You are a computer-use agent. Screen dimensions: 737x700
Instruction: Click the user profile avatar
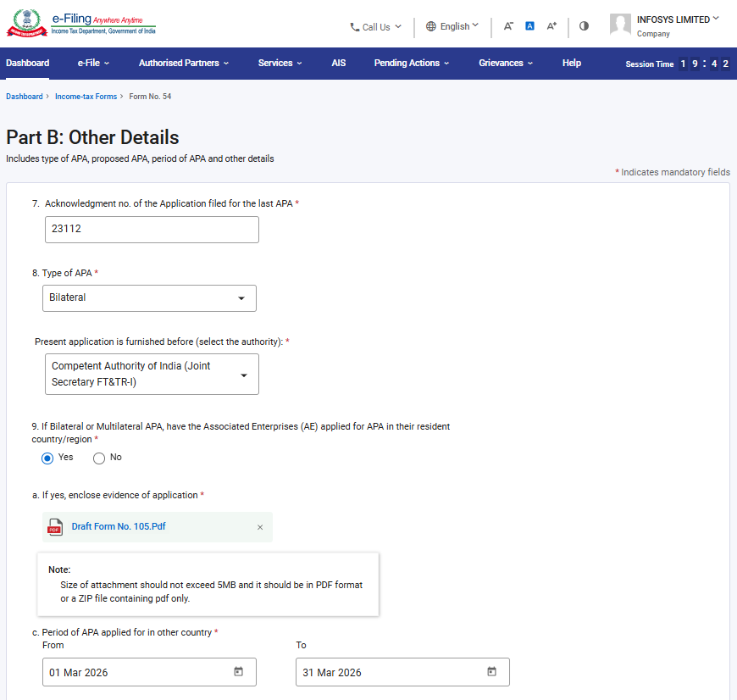click(620, 25)
